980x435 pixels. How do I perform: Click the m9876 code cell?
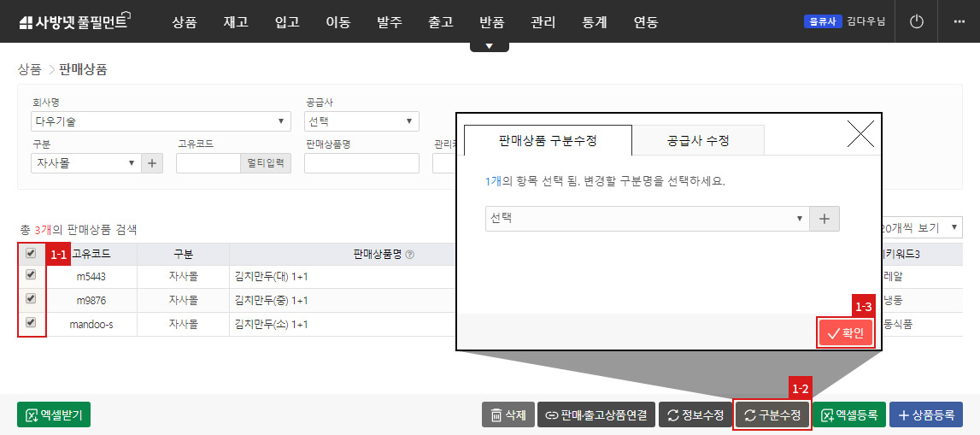pos(91,301)
